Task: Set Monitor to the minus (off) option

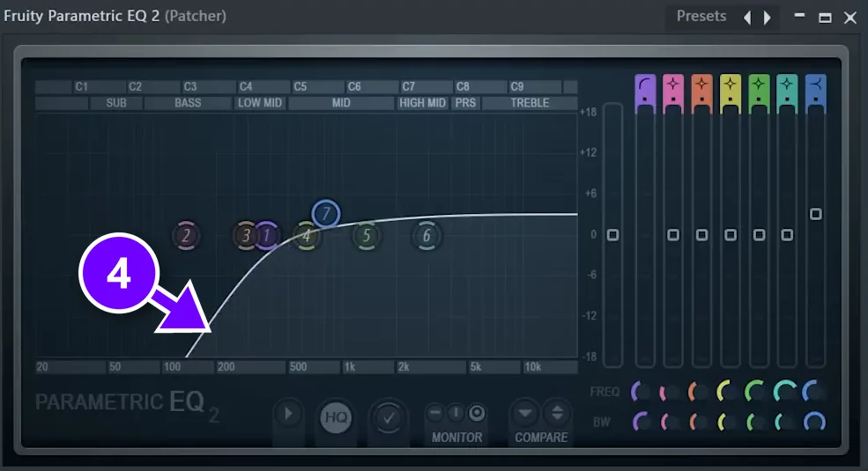Action: 435,413
